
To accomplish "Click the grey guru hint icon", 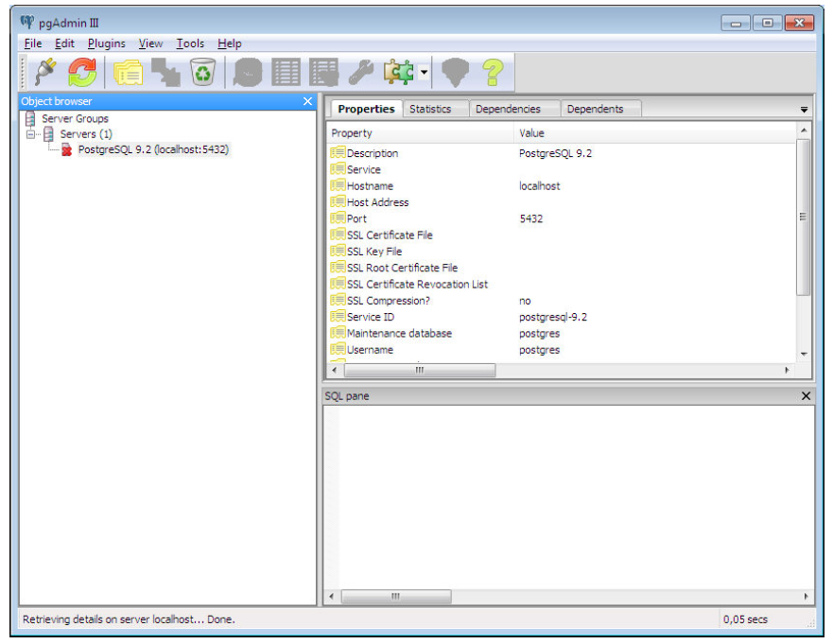I will (456, 72).
